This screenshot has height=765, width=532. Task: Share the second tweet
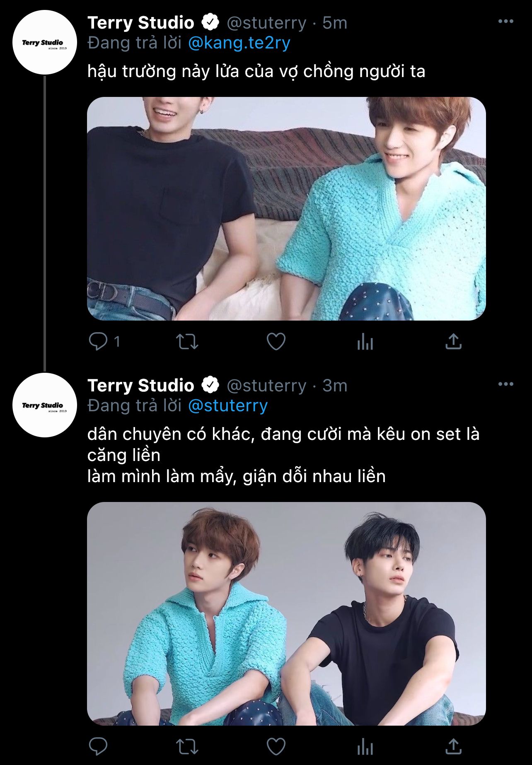pyautogui.click(x=453, y=746)
